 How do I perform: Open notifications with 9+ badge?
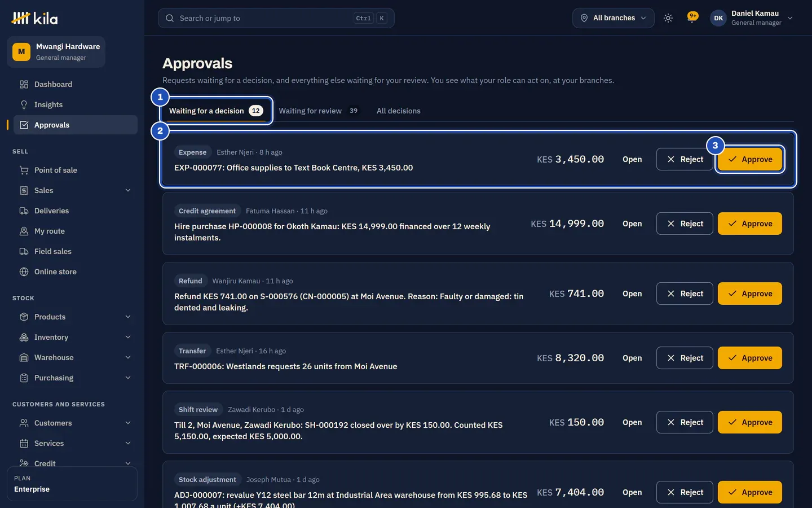click(692, 17)
